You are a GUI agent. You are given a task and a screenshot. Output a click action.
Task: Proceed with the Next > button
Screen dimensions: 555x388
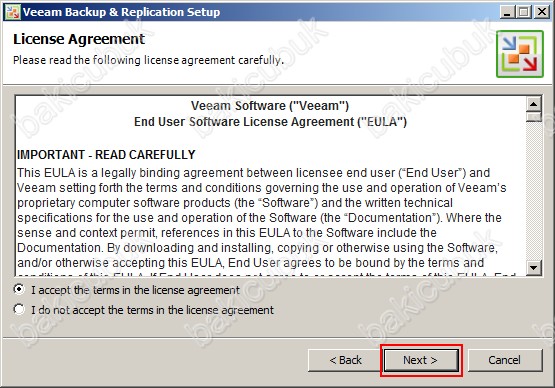tap(421, 360)
